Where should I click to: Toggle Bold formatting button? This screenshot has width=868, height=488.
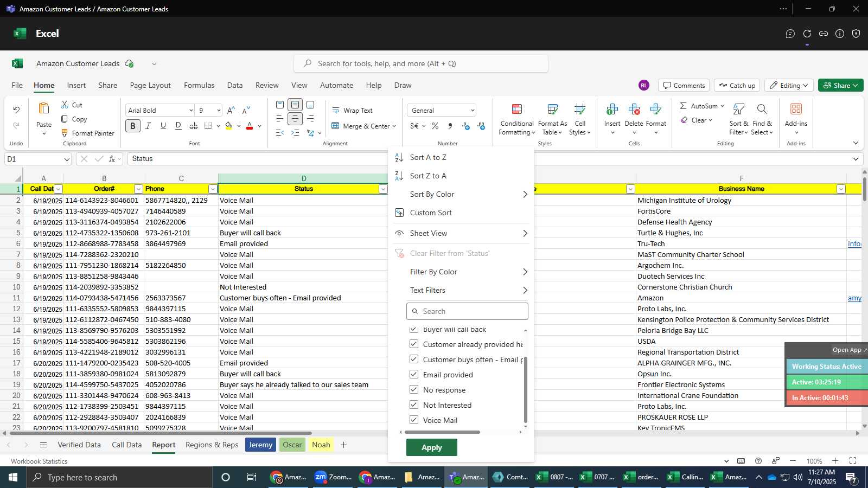tap(132, 126)
